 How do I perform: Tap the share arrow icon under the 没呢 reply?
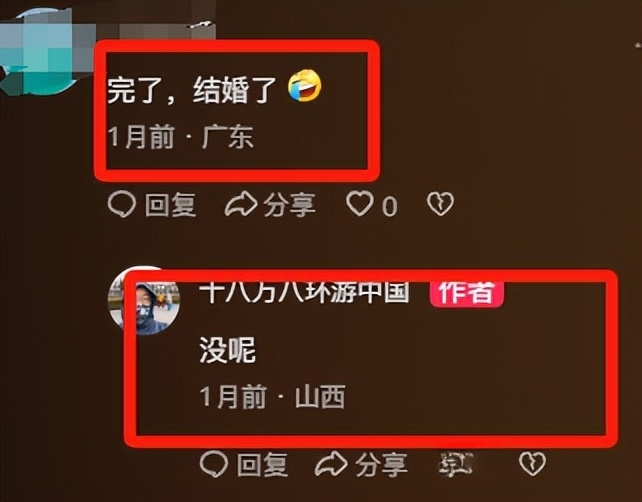(x=331, y=464)
